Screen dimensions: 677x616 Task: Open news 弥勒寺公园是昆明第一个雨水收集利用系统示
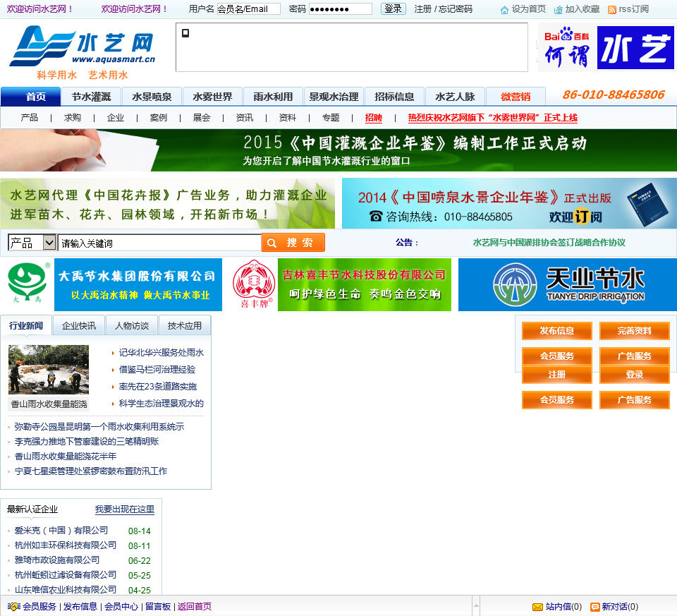(x=99, y=427)
